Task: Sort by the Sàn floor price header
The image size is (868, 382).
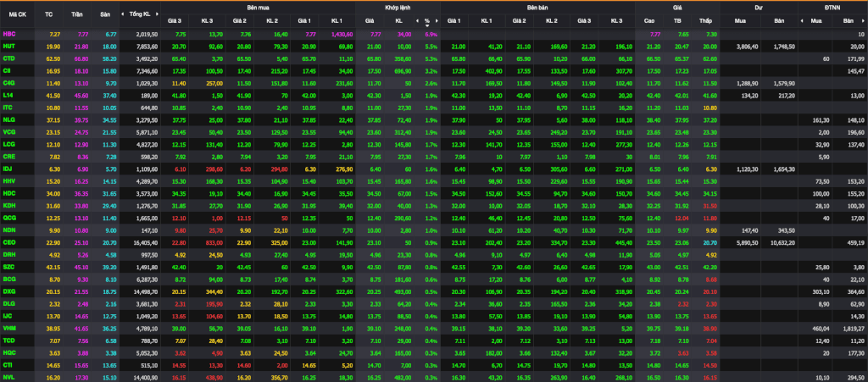Action: [105, 14]
